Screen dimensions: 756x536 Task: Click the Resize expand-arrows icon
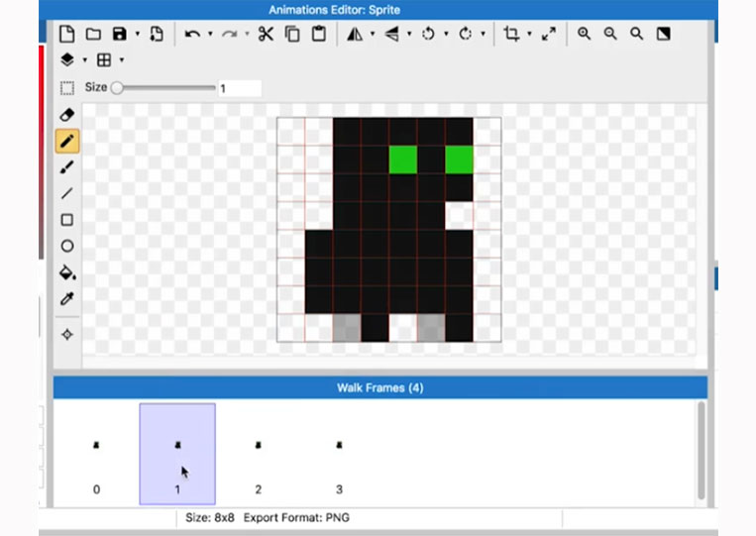click(549, 34)
